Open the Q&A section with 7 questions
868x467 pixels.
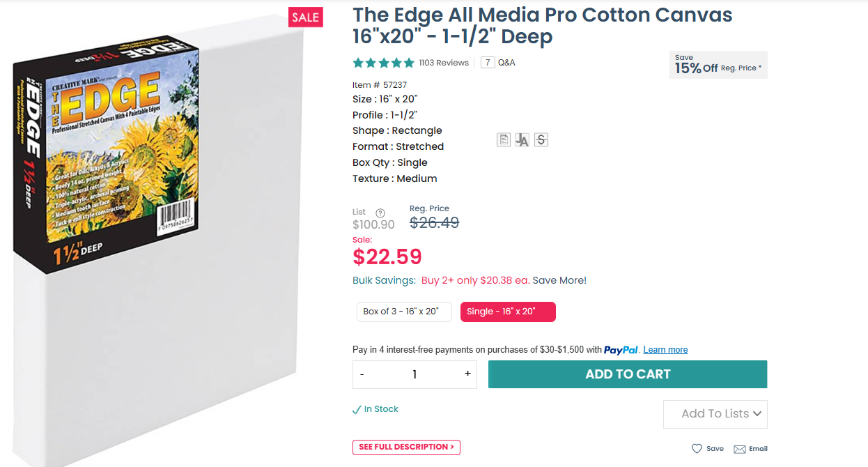pos(498,63)
